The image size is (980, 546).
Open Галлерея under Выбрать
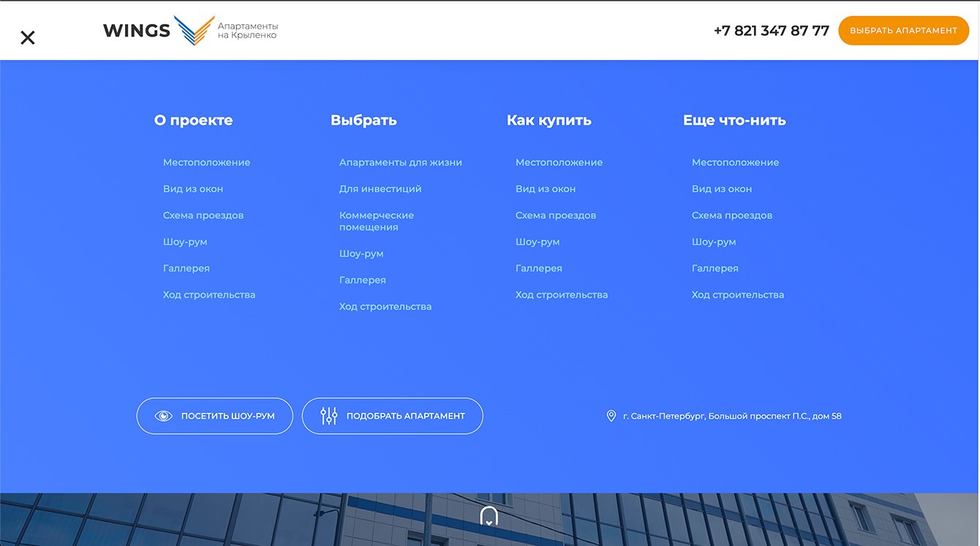pos(363,280)
